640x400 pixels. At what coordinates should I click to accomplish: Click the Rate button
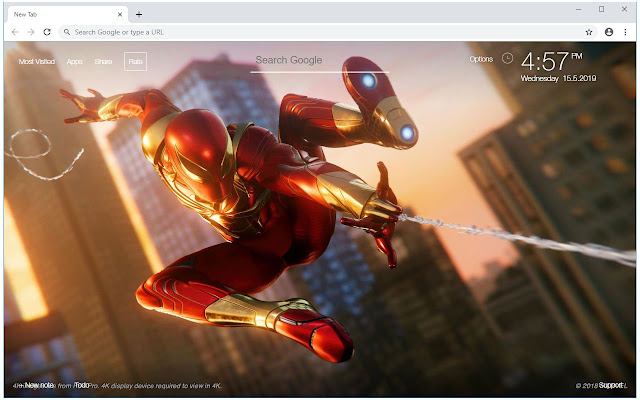coord(136,62)
